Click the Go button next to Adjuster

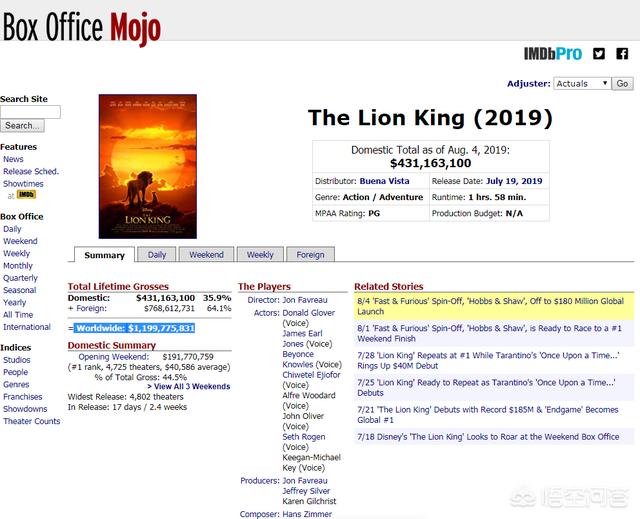tap(622, 84)
